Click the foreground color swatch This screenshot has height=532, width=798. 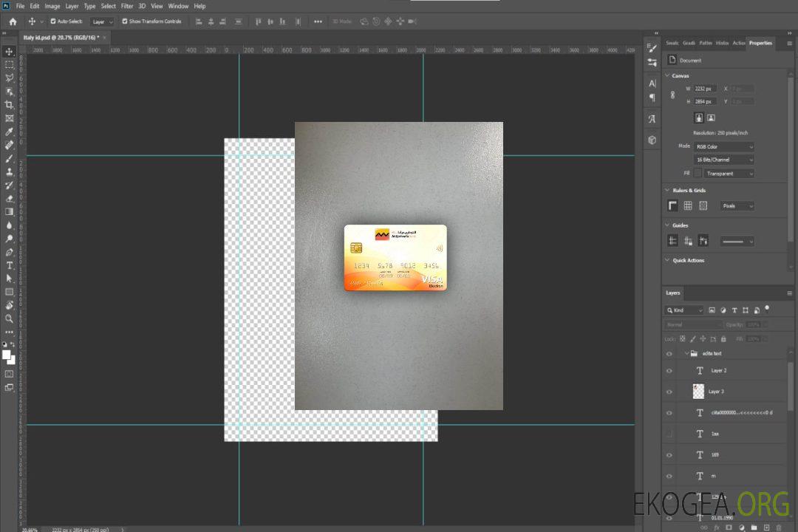(x=7, y=355)
